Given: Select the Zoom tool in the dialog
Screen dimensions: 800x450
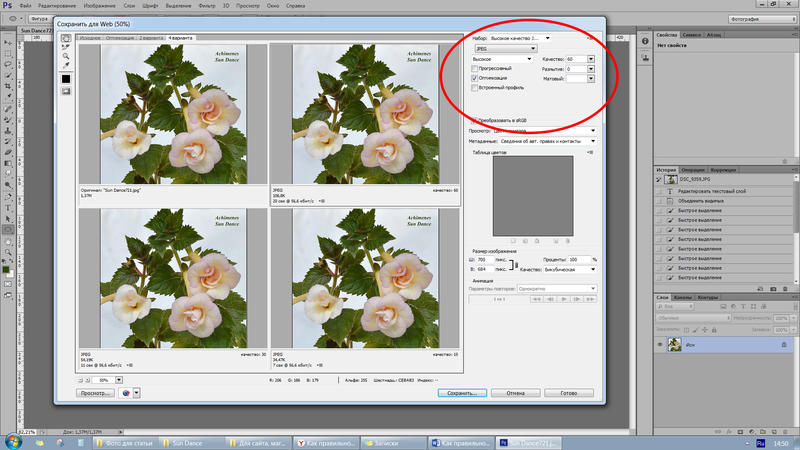Looking at the screenshot, I should (x=66, y=56).
